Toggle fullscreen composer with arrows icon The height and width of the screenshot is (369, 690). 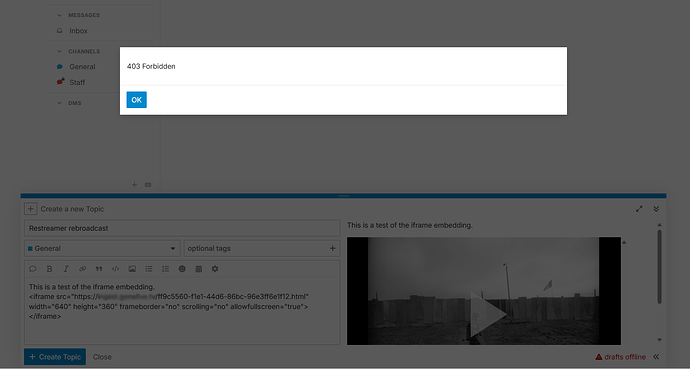coord(639,209)
